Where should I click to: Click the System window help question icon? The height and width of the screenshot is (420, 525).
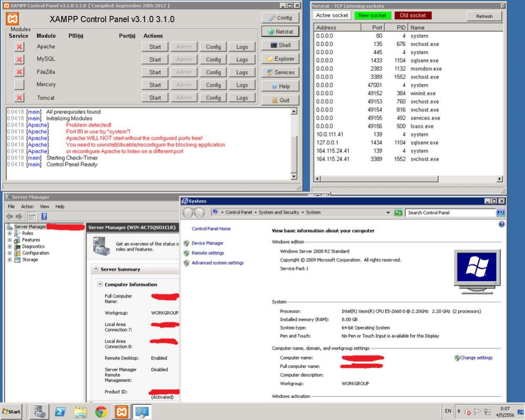pyautogui.click(x=501, y=224)
